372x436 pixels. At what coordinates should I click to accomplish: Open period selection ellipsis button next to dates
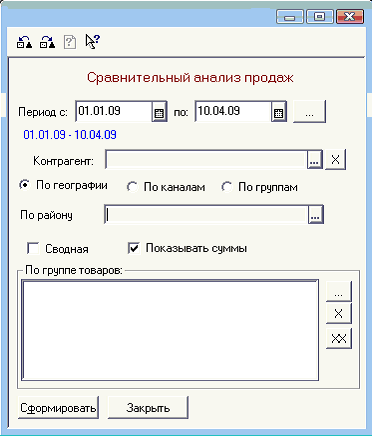(x=309, y=112)
